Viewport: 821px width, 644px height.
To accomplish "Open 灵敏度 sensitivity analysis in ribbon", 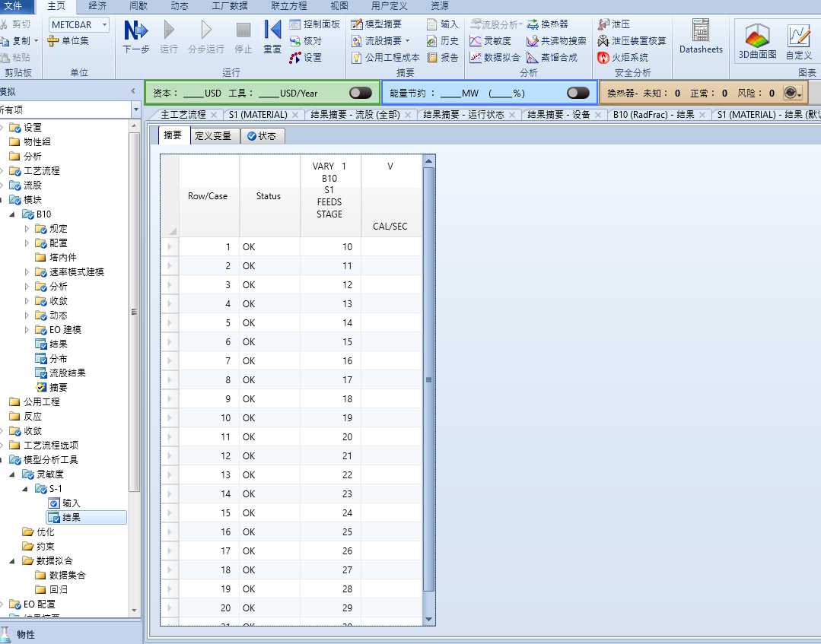I will coord(490,41).
